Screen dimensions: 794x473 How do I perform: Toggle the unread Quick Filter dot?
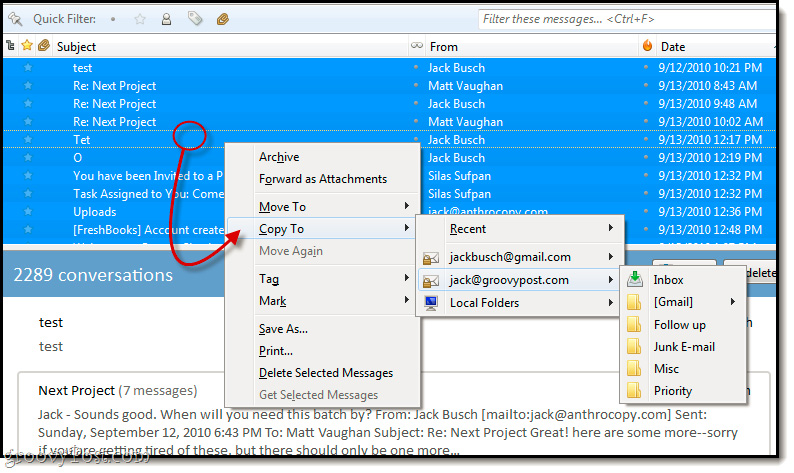click(x=113, y=19)
